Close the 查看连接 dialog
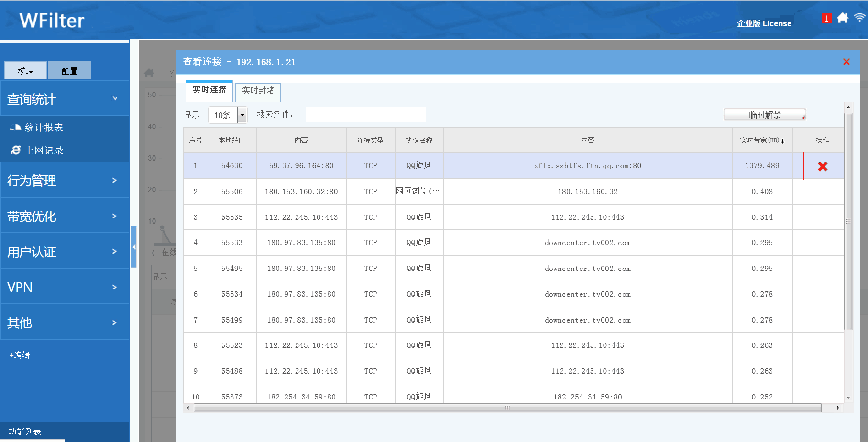 tap(846, 62)
